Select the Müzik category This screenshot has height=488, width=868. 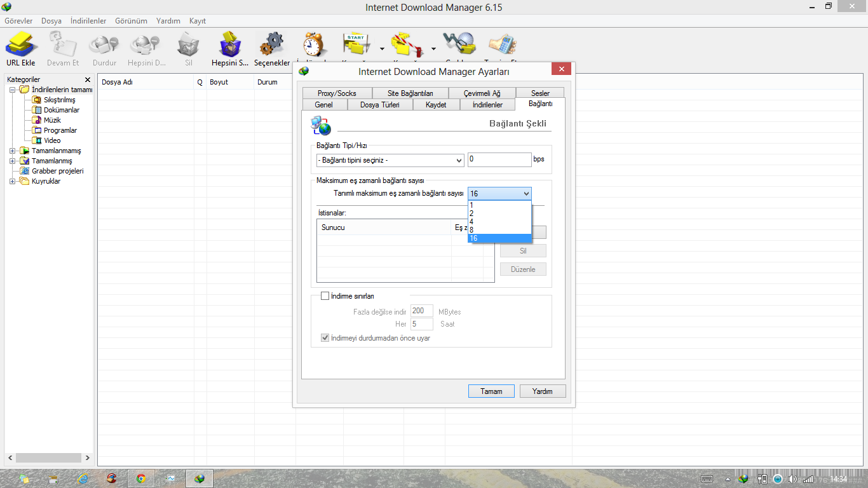coord(52,120)
